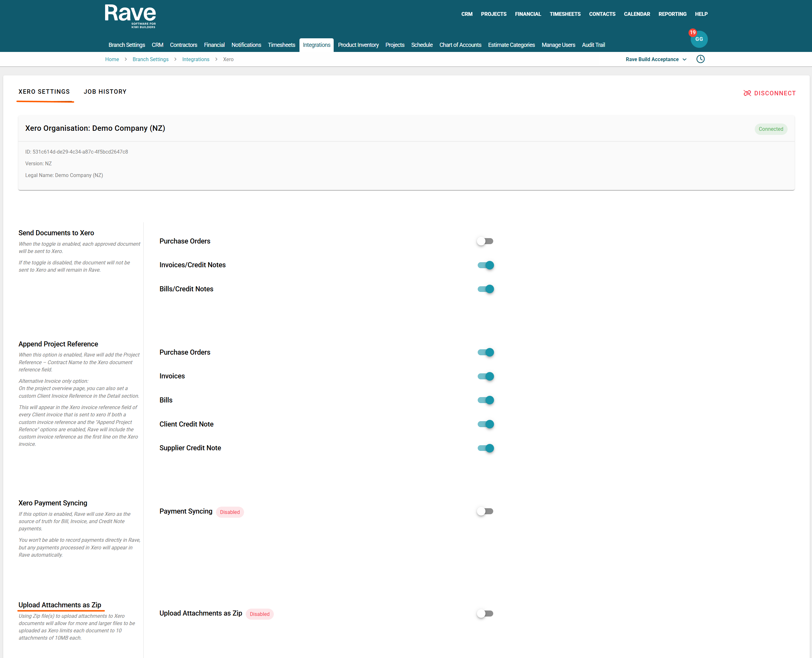The image size is (812, 658).
Task: Click the Payment Syncing Disabled badge
Action: point(230,512)
